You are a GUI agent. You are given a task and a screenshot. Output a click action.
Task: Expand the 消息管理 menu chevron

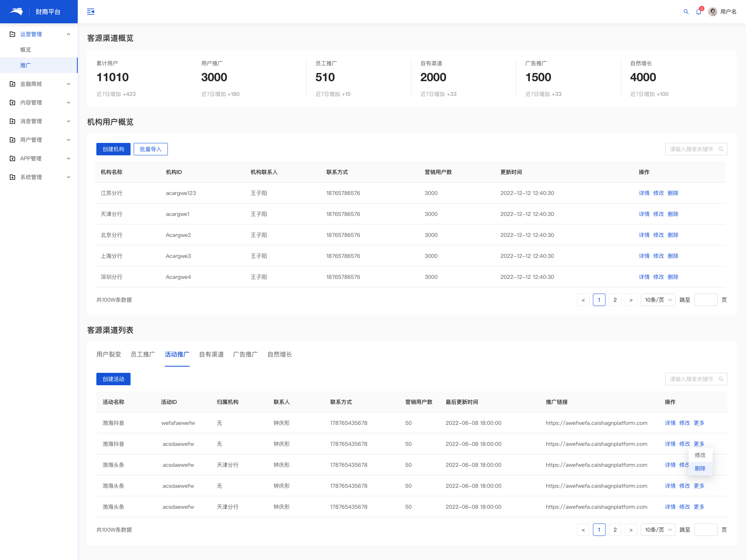point(68,121)
